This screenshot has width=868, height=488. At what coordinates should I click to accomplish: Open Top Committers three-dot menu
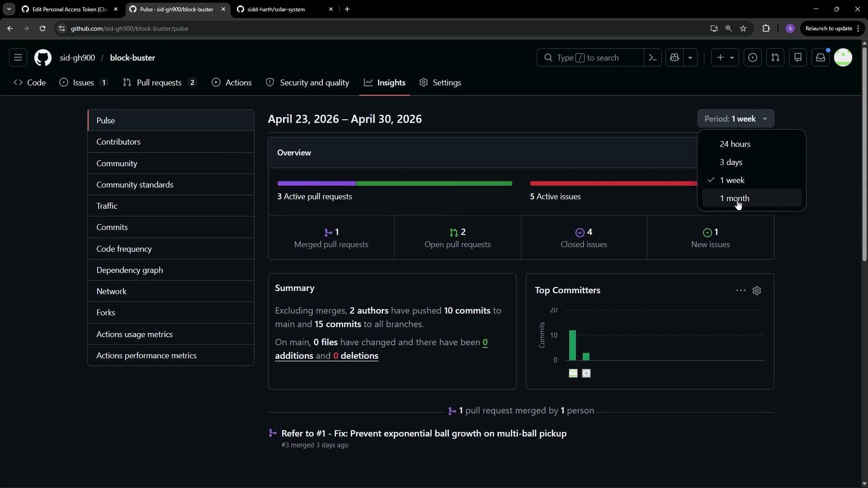pyautogui.click(x=741, y=291)
